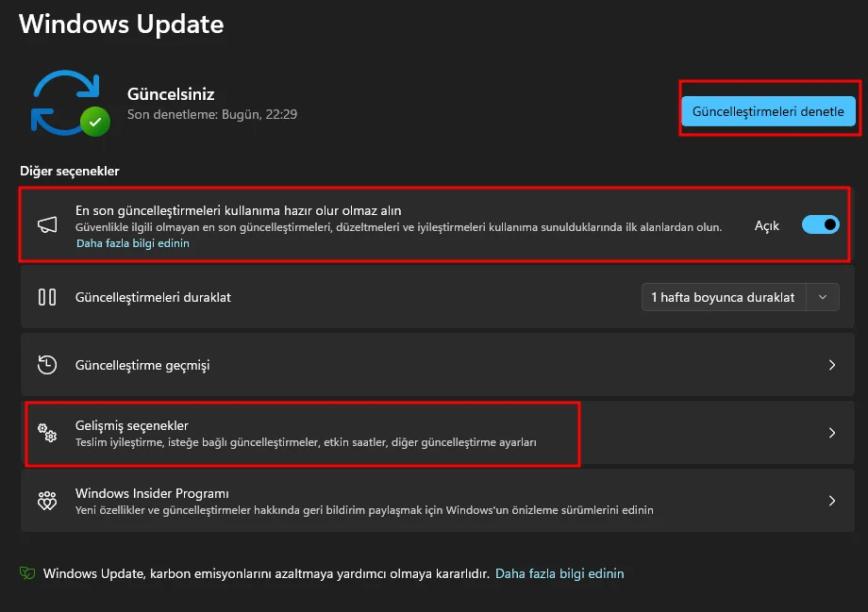868x612 pixels.
Task: Click the Windows Insider hearts icon
Action: (x=47, y=501)
